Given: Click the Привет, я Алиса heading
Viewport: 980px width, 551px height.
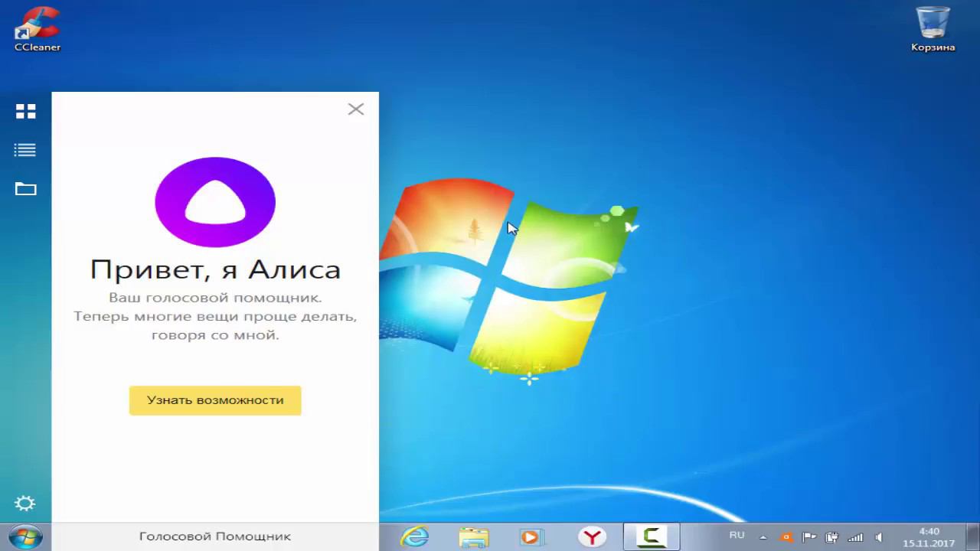Looking at the screenshot, I should (x=215, y=269).
